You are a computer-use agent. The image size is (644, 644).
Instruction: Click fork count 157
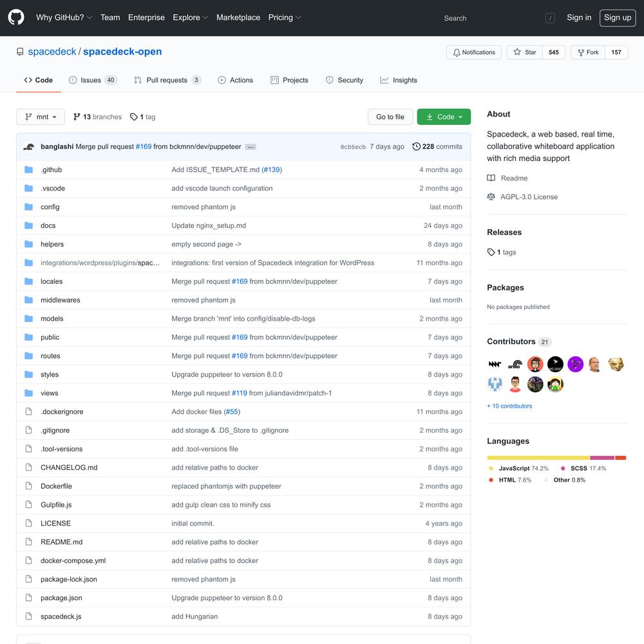[x=616, y=53]
